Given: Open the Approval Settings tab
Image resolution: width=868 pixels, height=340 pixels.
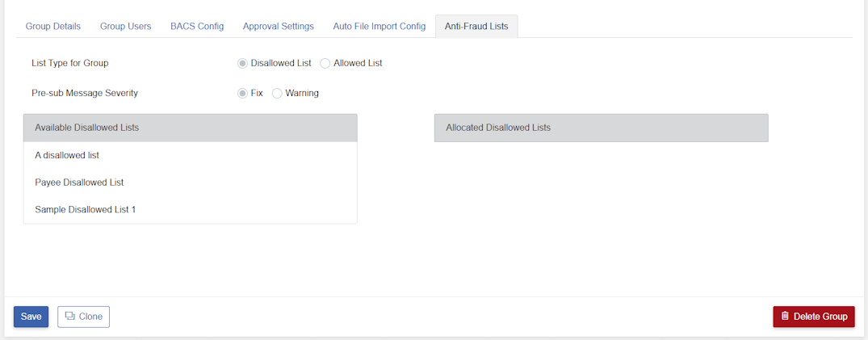Looking at the screenshot, I should (x=279, y=26).
